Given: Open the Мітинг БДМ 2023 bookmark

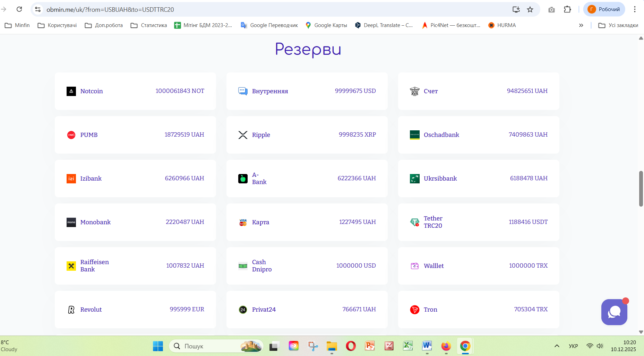Looking at the screenshot, I should click(203, 25).
